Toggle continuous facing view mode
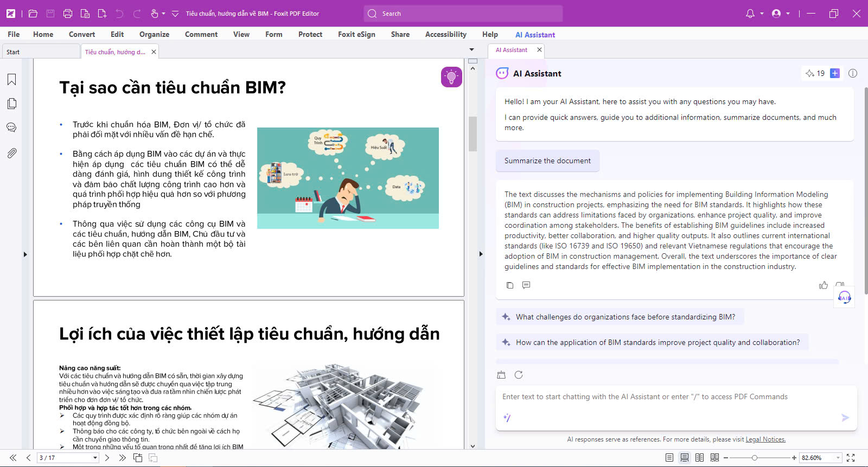This screenshot has width=868, height=467. click(x=715, y=458)
